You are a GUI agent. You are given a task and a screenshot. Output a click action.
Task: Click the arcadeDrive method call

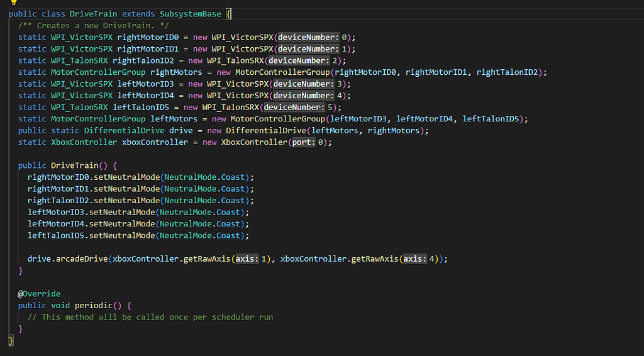pyautogui.click(x=82, y=259)
